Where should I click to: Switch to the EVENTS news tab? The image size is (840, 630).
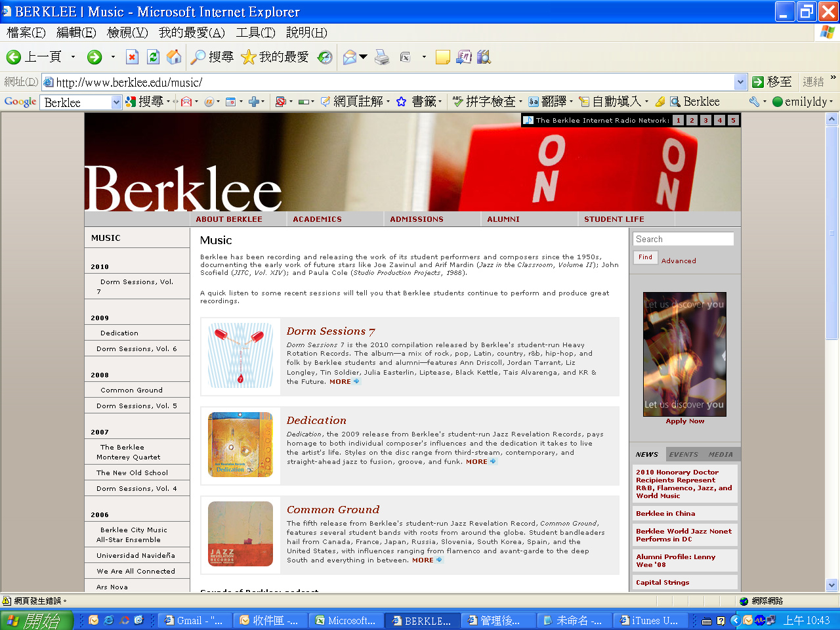pos(684,454)
